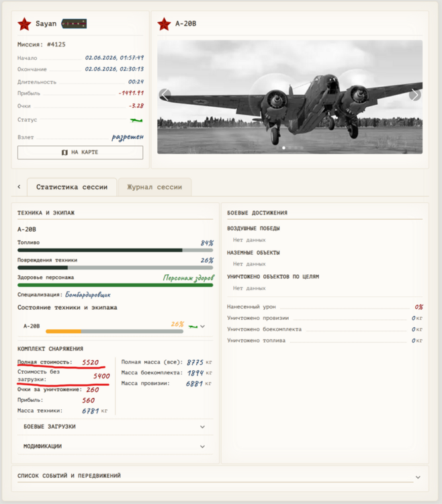Click the points value -3.28
This screenshot has width=442, height=504.
point(136,106)
